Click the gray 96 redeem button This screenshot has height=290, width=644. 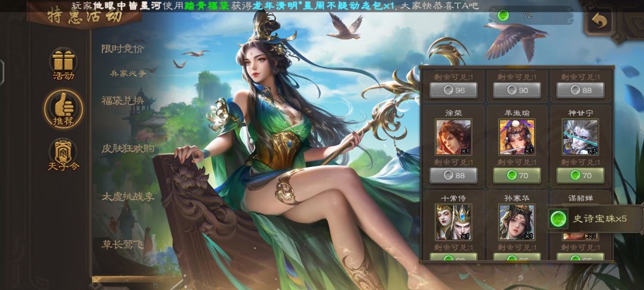pos(453,90)
